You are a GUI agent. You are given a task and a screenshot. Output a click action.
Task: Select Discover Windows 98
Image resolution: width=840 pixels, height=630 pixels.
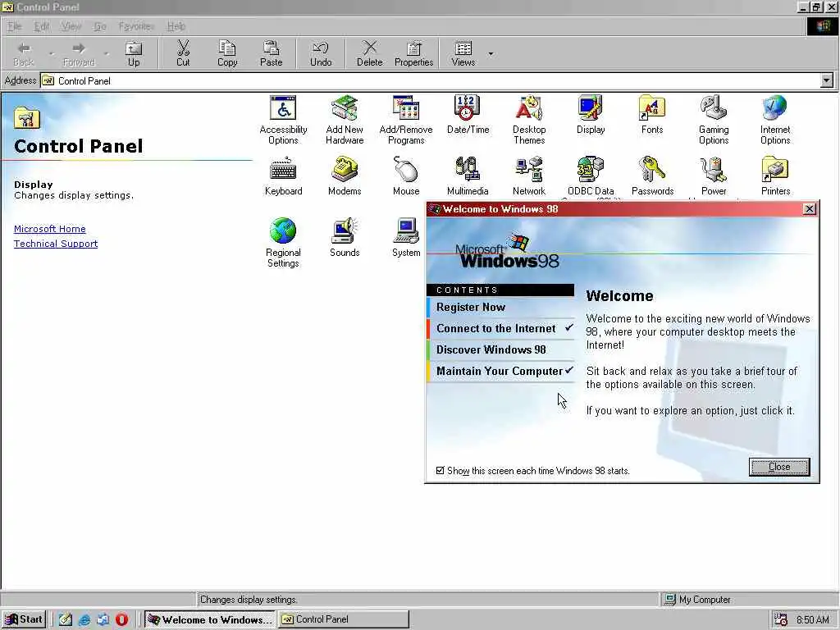[500, 349]
